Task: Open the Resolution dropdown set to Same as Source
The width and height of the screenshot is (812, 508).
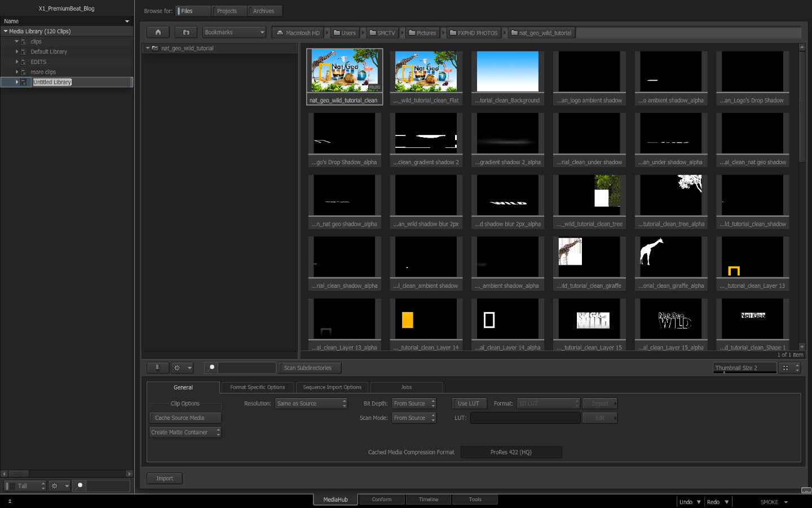Action: click(x=311, y=404)
